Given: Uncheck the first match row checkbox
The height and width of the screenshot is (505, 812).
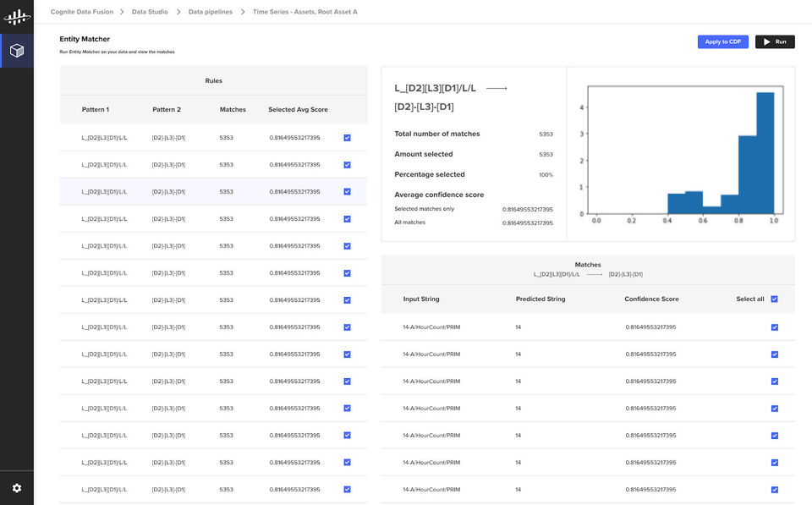Looking at the screenshot, I should coord(774,327).
